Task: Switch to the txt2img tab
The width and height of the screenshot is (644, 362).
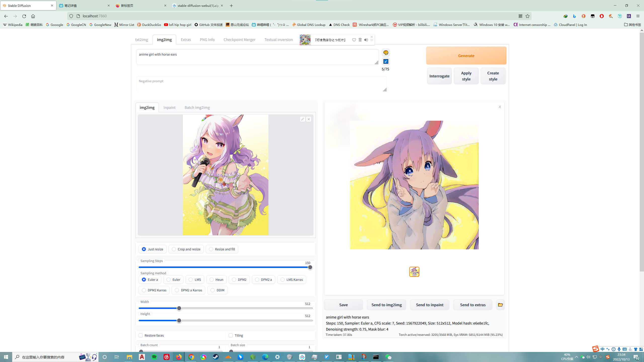Action: coord(141,39)
